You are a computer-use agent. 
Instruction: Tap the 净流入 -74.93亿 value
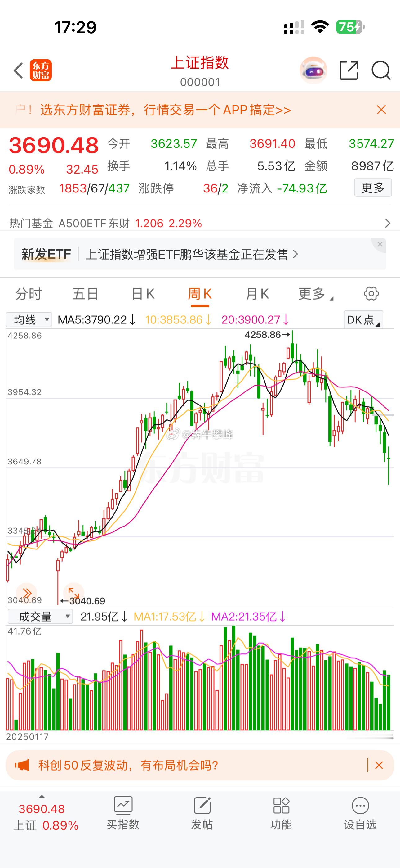(x=302, y=188)
